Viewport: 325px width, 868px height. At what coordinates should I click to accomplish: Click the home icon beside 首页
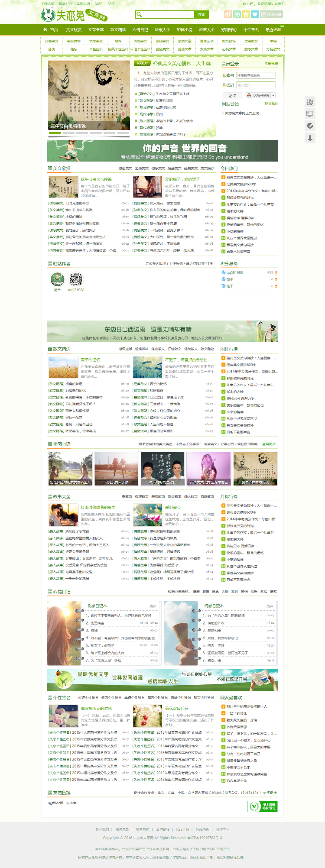point(45,29)
